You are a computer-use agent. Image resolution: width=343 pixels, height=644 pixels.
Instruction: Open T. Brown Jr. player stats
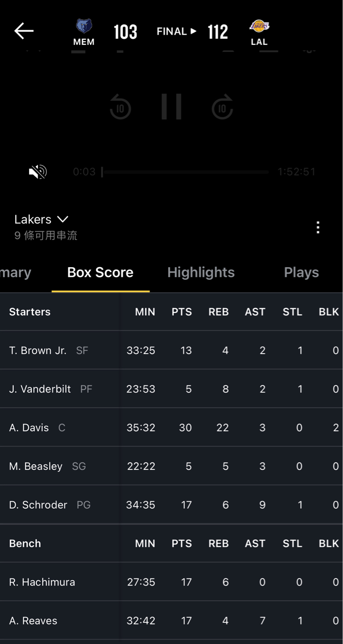(x=38, y=350)
